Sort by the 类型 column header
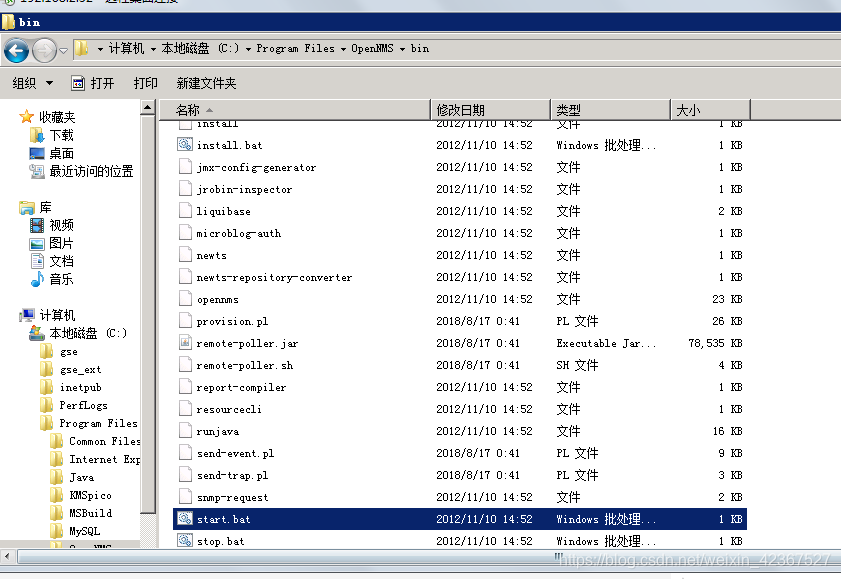 point(611,110)
